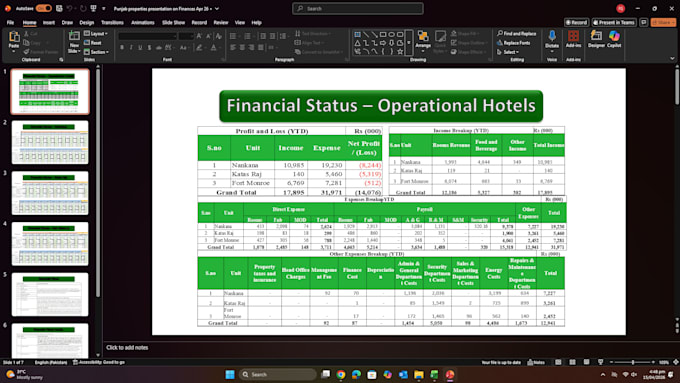Switch to the Transitions tab
Image resolution: width=680 pixels, height=383 pixels.
(112, 23)
